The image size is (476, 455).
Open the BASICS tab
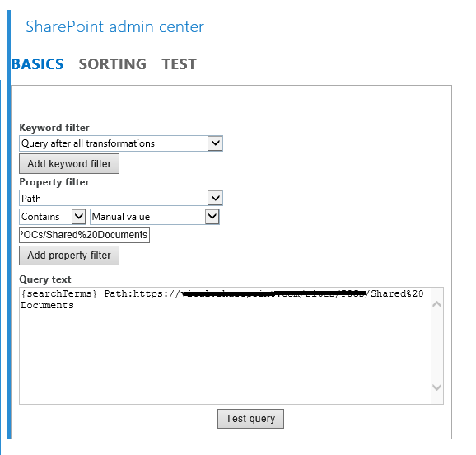38,64
